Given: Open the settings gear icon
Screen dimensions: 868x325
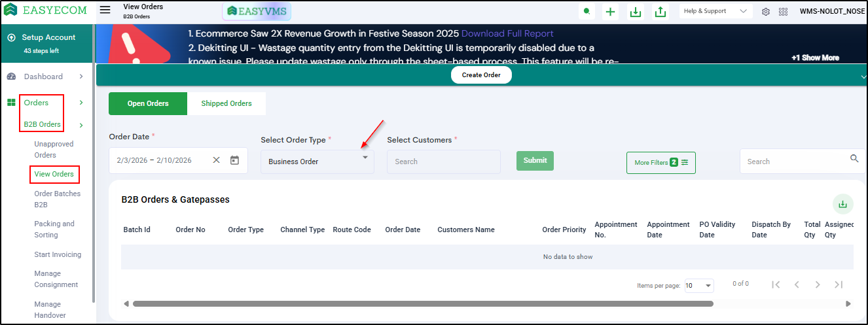Looking at the screenshot, I should [x=766, y=12].
